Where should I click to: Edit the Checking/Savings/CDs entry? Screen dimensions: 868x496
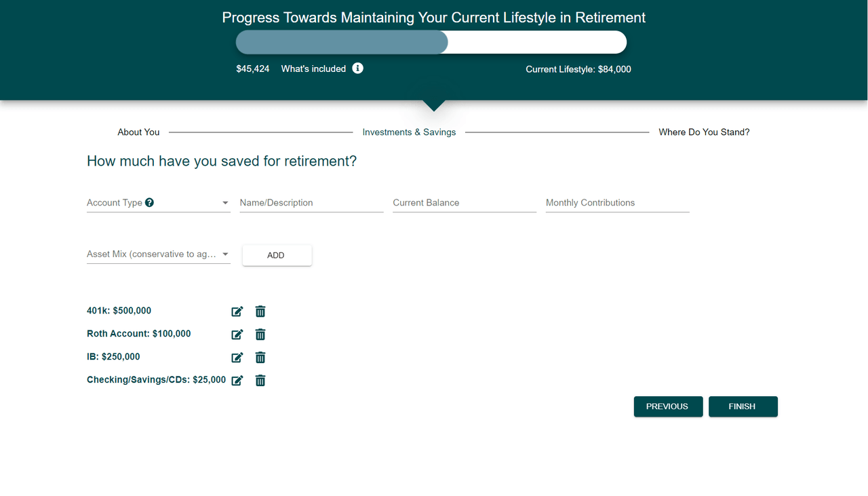point(237,381)
